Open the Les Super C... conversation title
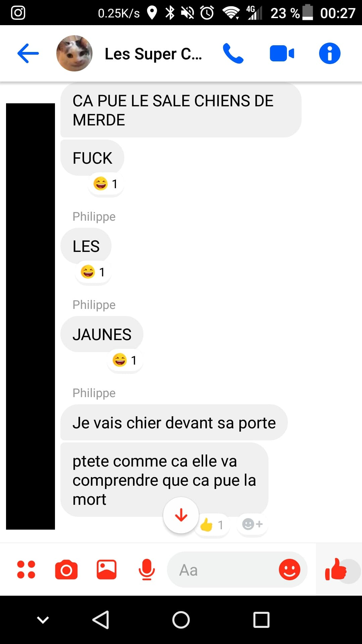 (153, 54)
